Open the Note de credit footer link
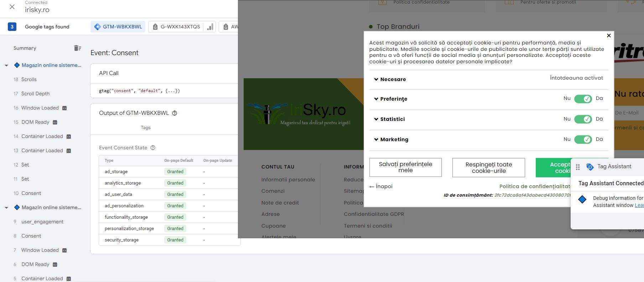This screenshot has height=282, width=644. 280,203
